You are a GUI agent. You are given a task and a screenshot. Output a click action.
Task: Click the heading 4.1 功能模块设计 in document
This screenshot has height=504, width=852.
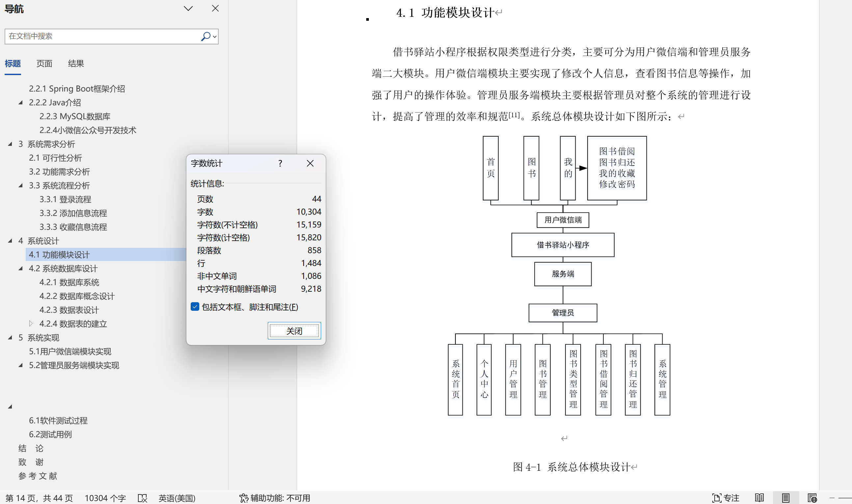[445, 13]
